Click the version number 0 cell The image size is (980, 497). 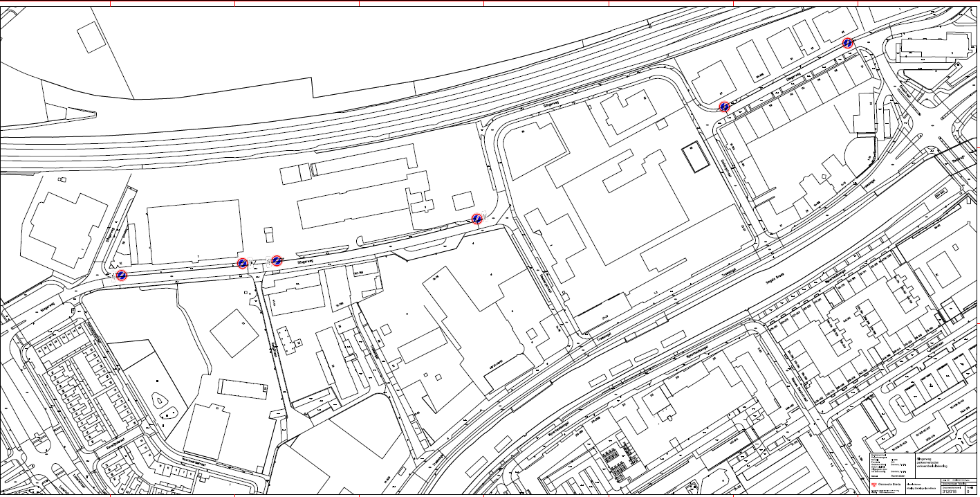pyautogui.click(x=968, y=491)
